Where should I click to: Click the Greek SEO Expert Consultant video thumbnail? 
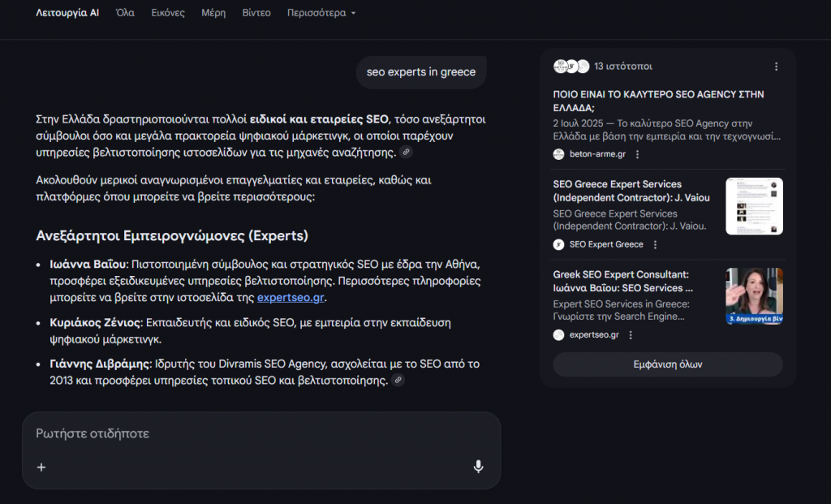754,296
